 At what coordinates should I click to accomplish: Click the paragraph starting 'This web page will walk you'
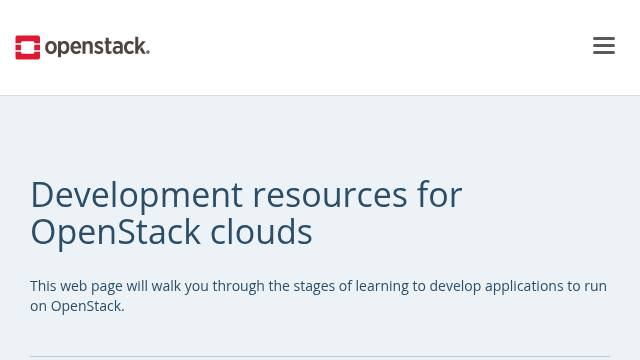click(x=318, y=296)
